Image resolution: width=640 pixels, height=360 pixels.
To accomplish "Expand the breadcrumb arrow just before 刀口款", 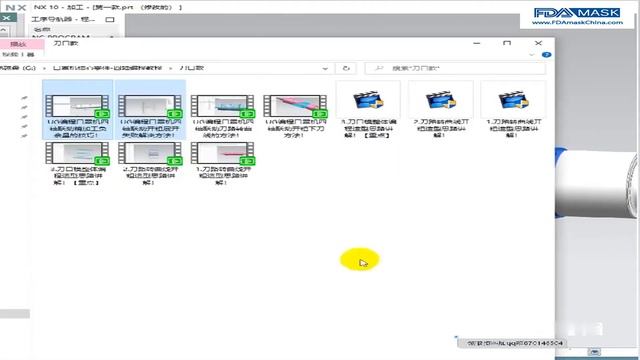I will tap(171, 69).
